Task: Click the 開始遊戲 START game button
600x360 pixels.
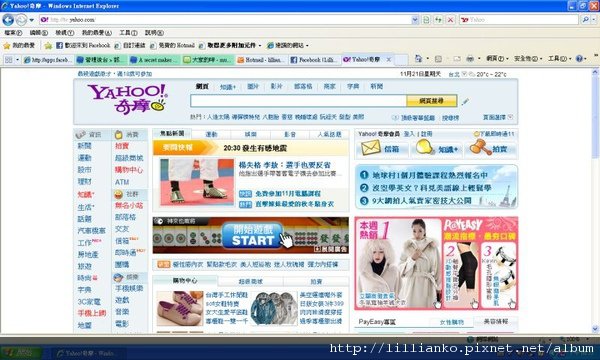Action: [x=253, y=236]
